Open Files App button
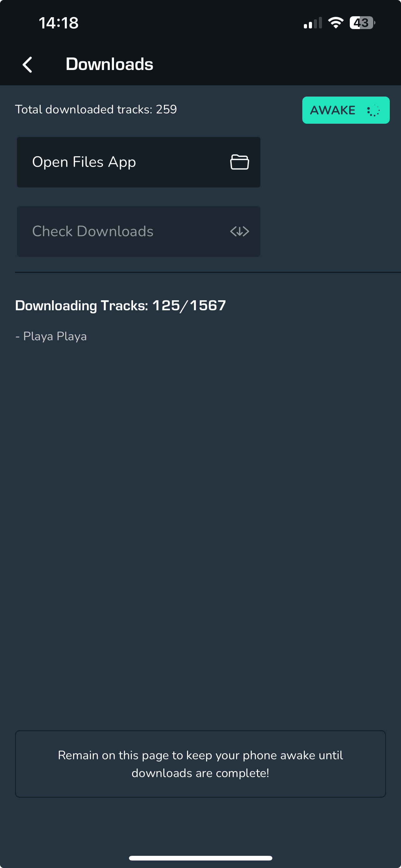Image resolution: width=401 pixels, height=868 pixels. (x=138, y=162)
